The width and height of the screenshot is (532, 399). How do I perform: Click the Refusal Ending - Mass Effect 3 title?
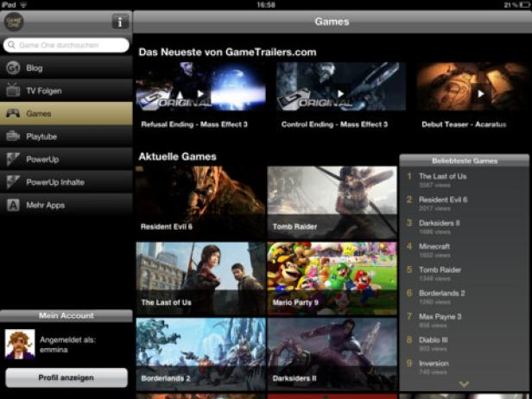pyautogui.click(x=194, y=124)
